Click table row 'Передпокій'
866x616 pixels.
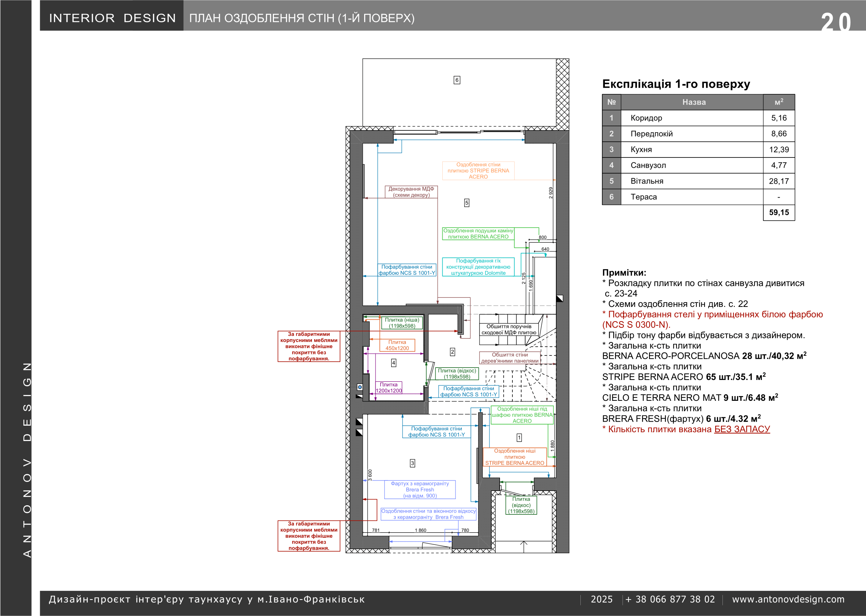(x=698, y=134)
